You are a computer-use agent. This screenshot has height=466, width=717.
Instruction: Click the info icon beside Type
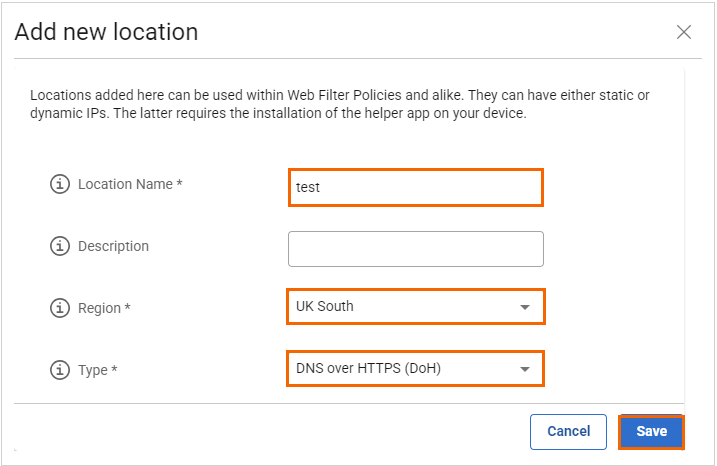(x=60, y=371)
